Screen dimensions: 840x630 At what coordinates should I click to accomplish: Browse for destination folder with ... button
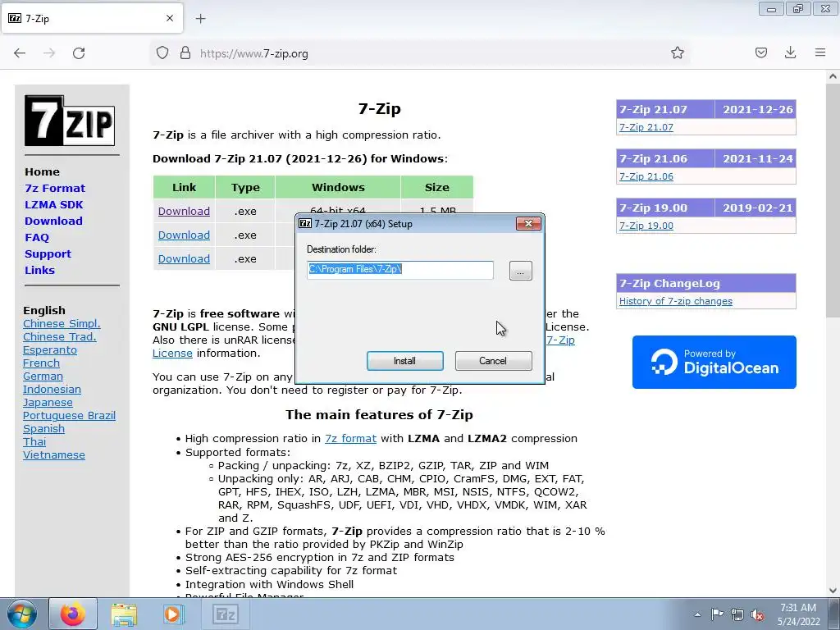coord(521,271)
